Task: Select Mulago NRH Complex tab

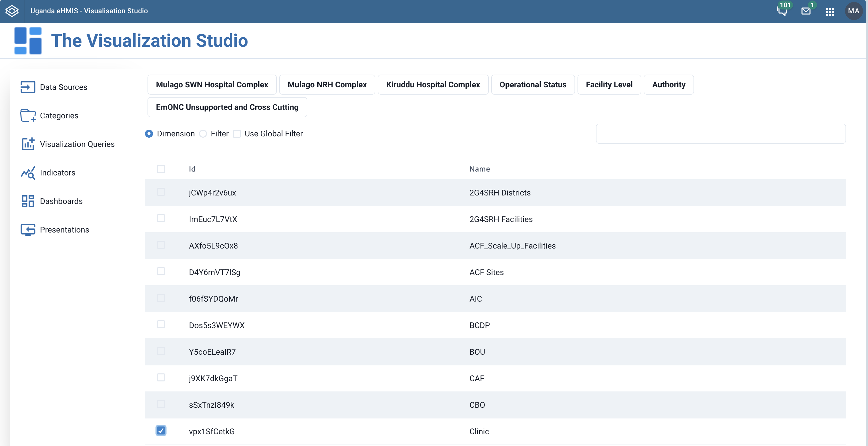Action: pos(327,85)
